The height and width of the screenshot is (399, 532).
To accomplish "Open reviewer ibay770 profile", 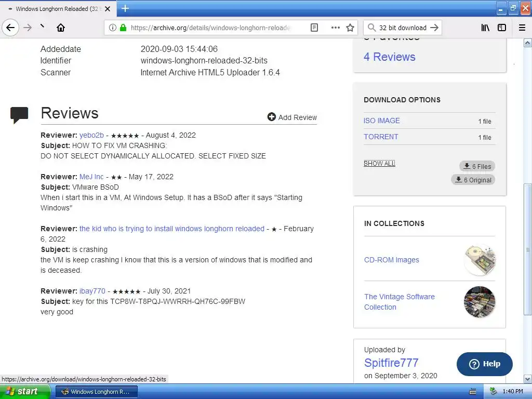I will click(x=92, y=291).
